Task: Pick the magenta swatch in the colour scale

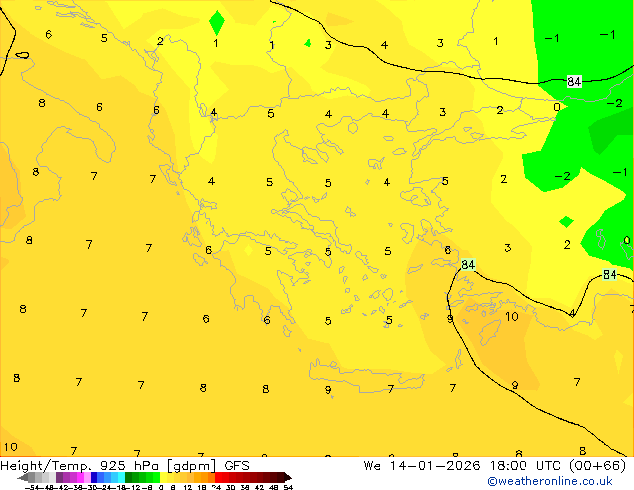Action: tap(80, 477)
